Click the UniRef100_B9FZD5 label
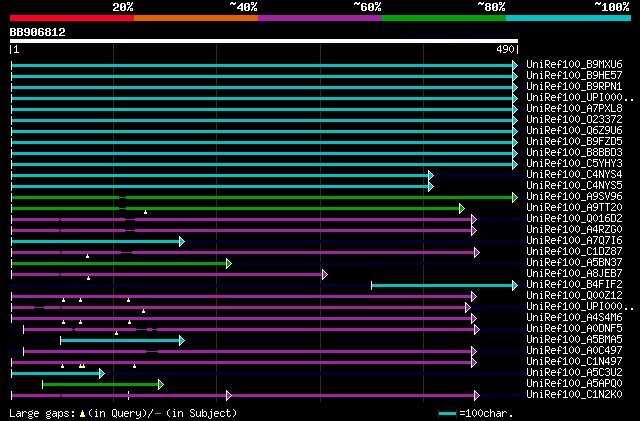The height and width of the screenshot is (421, 640). click(x=574, y=142)
